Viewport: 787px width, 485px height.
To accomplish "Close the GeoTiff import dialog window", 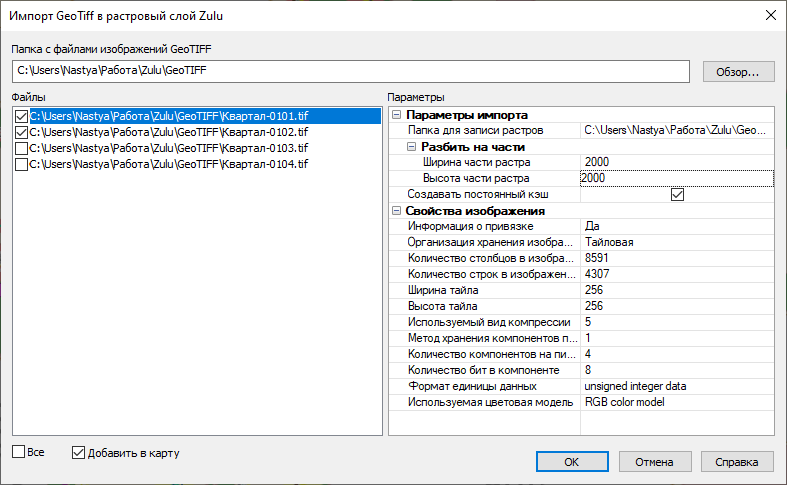I will coord(770,15).
